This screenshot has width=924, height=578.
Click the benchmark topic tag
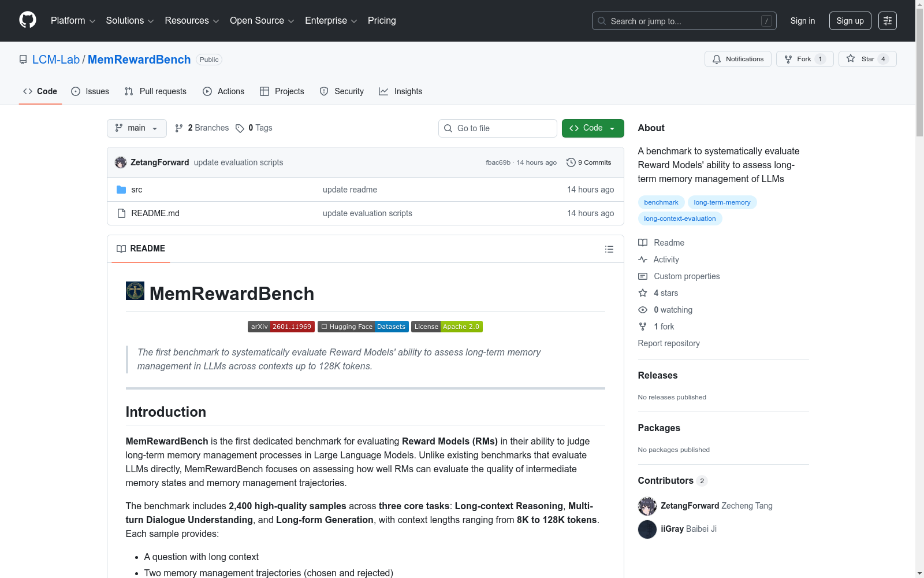point(661,202)
